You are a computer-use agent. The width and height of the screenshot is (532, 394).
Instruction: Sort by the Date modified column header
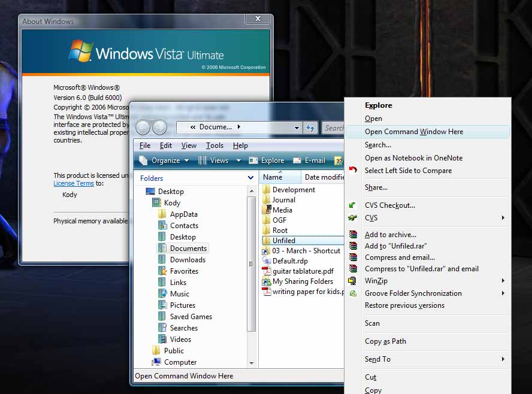click(x=324, y=177)
